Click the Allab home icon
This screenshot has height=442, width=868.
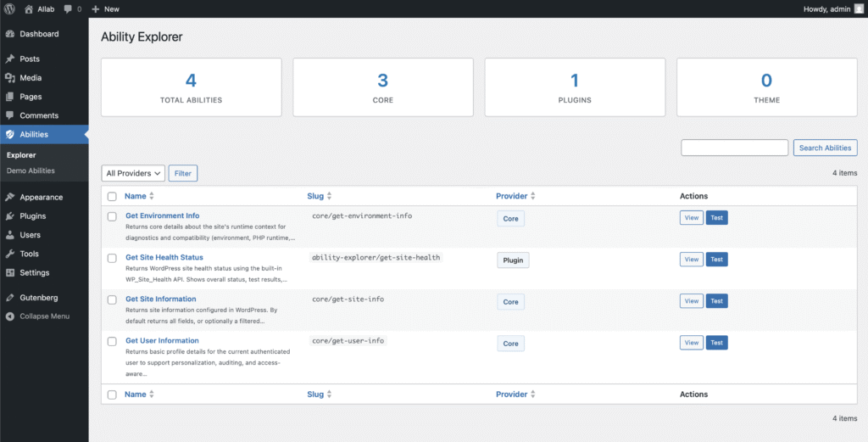click(x=29, y=8)
